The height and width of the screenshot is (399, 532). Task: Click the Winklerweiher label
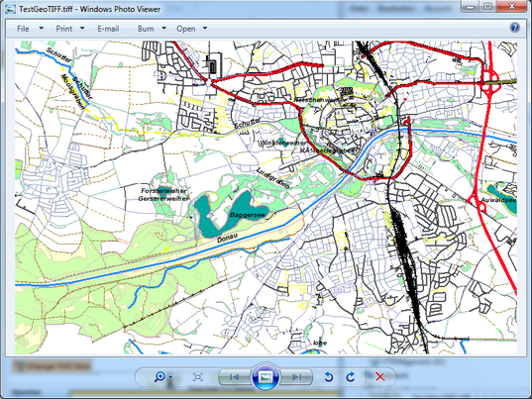pyautogui.click(x=282, y=143)
